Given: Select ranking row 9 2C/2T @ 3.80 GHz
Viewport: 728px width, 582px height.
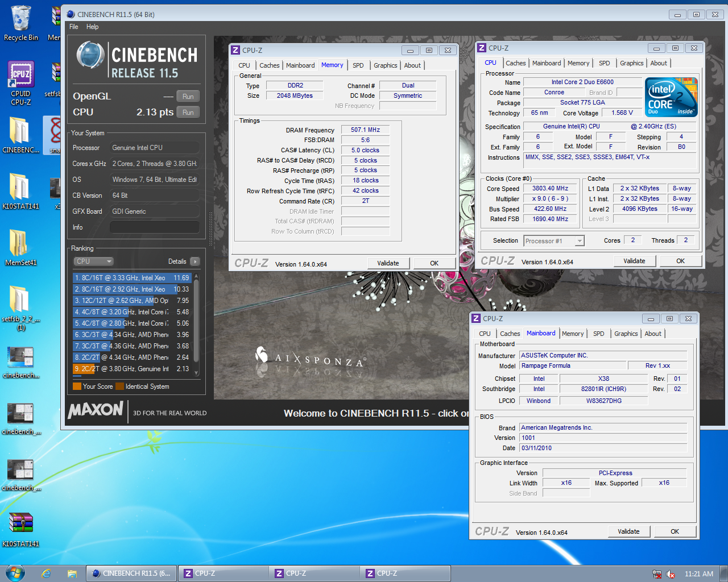Looking at the screenshot, I should [133, 369].
